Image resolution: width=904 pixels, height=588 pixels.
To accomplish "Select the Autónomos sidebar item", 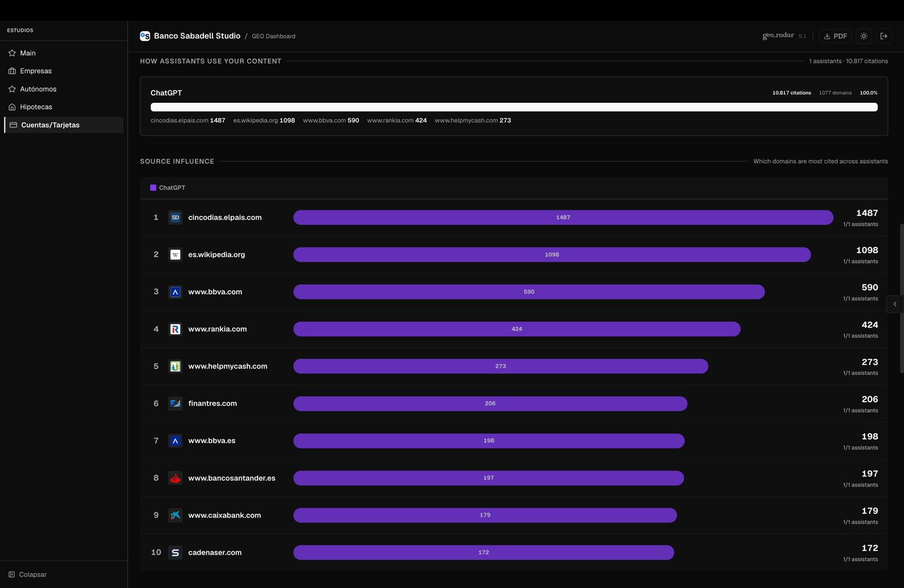I will pos(38,89).
